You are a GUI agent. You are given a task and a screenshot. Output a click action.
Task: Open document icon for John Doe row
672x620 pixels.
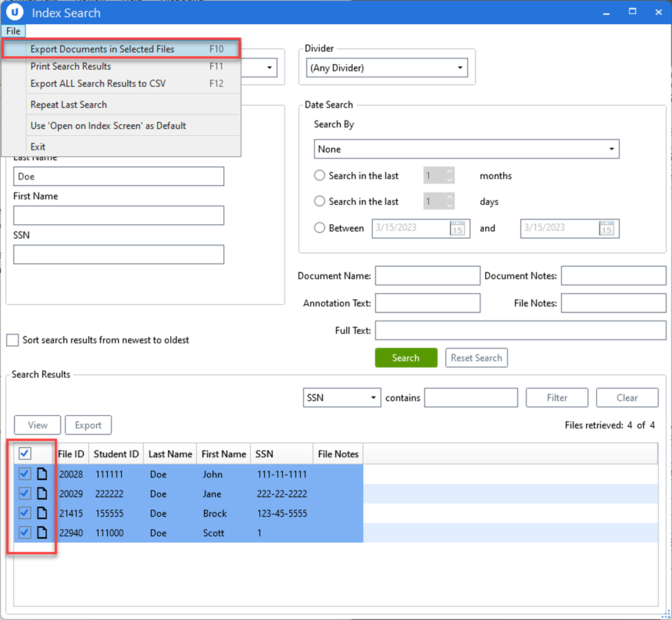point(42,474)
